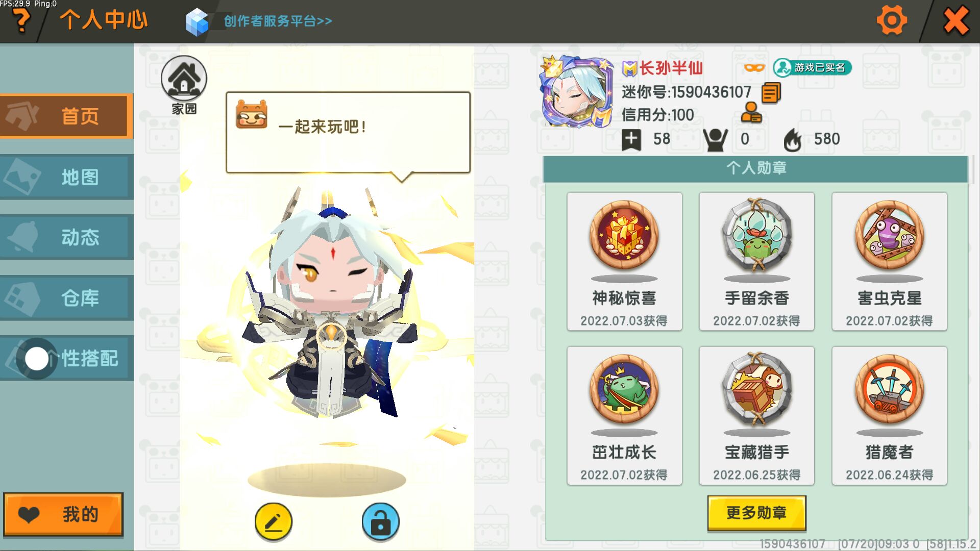The height and width of the screenshot is (551, 980).
Task: Click the orange mask icon beside the username
Action: click(x=754, y=68)
